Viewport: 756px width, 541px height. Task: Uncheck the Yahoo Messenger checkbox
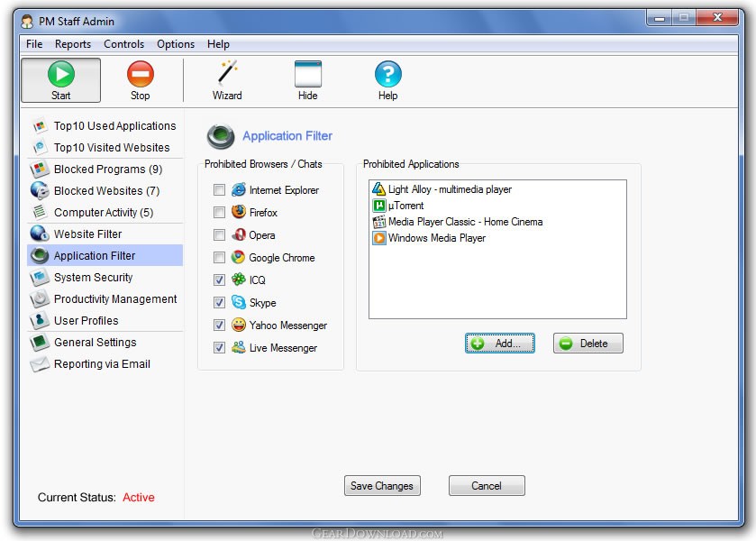(219, 325)
